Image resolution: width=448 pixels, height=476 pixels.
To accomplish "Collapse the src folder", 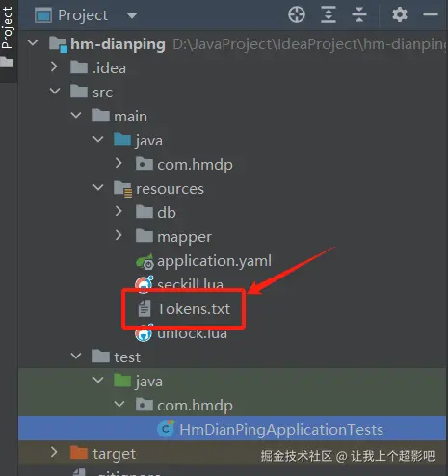I will pos(55,92).
